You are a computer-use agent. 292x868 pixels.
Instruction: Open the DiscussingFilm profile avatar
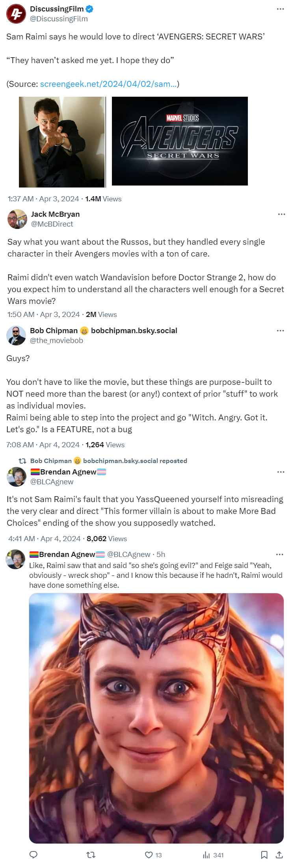point(16,14)
